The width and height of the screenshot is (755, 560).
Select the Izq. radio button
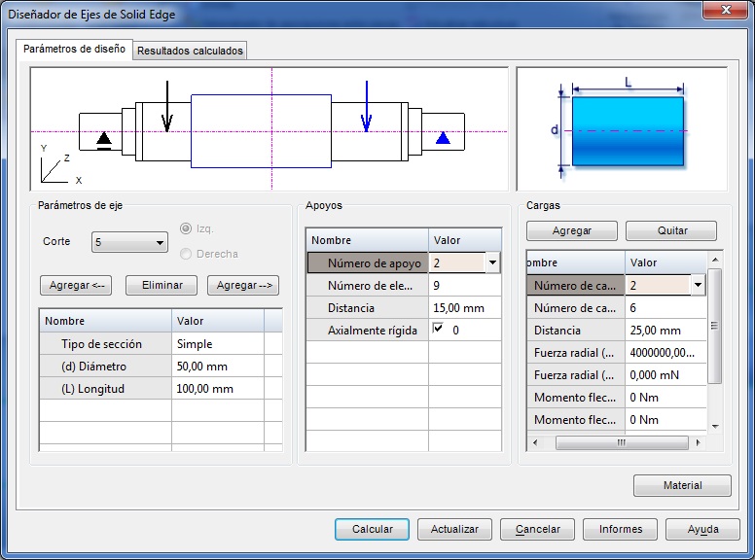(186, 228)
